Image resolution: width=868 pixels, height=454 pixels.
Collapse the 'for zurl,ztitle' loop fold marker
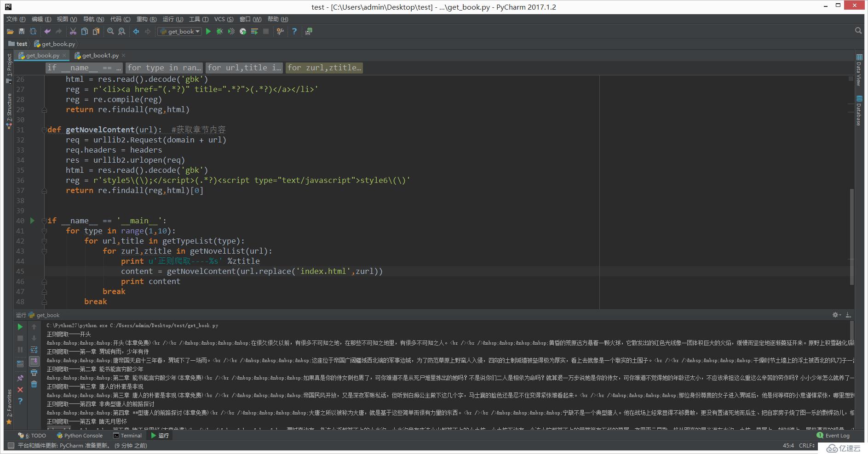point(44,251)
